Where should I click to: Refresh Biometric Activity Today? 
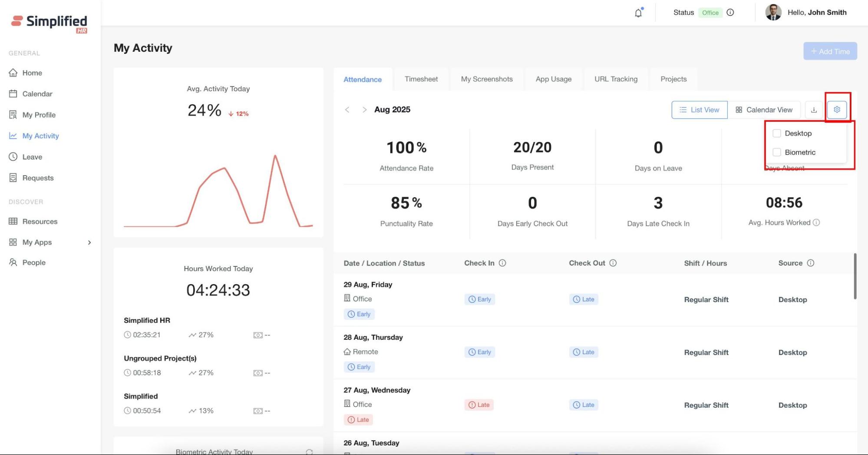pyautogui.click(x=309, y=452)
